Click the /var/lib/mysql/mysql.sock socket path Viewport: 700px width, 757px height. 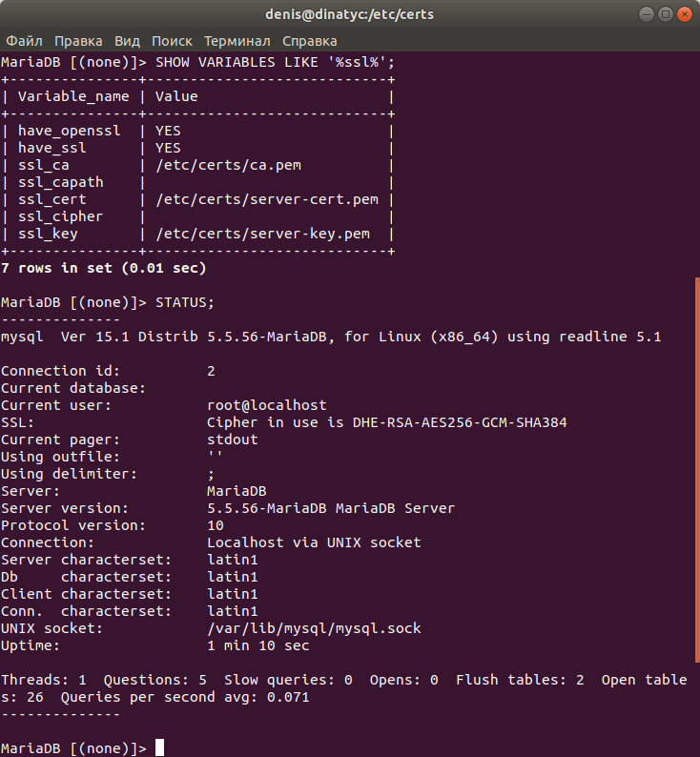315,628
